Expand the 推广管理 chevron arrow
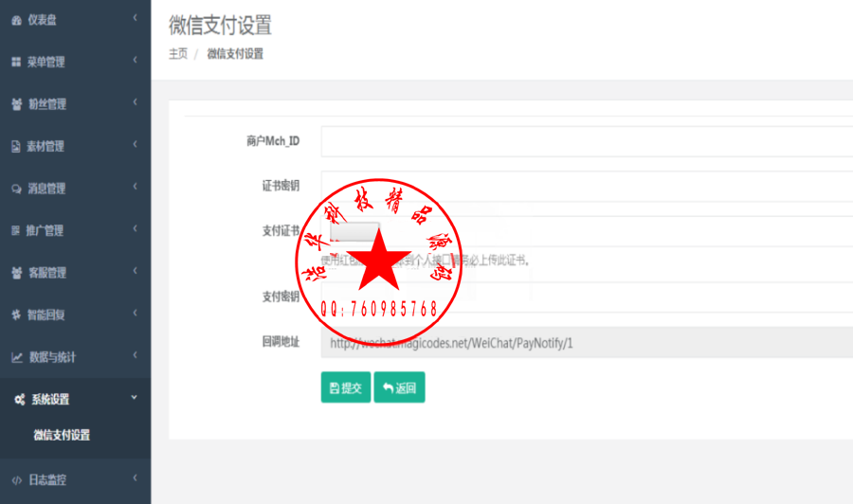853x504 pixels. pyautogui.click(x=135, y=228)
